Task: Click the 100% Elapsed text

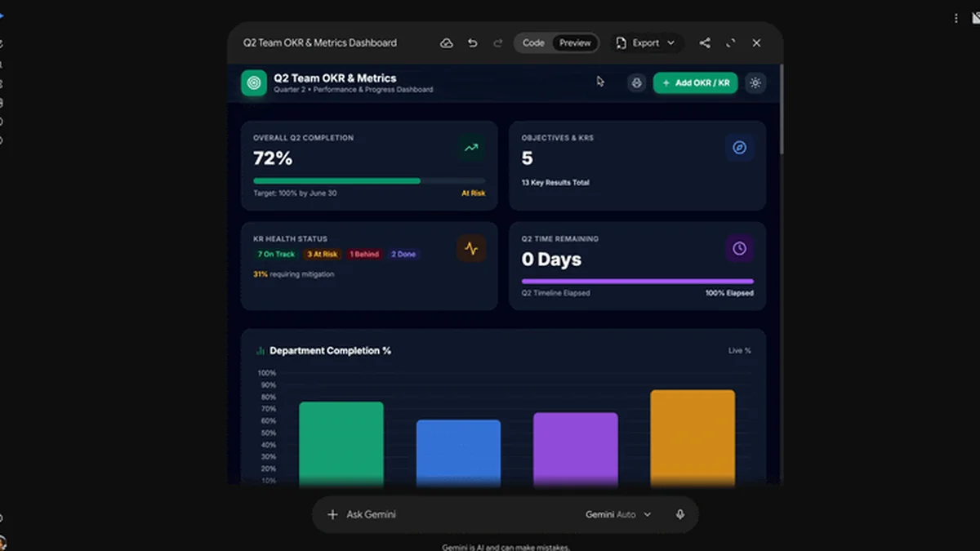Action: point(729,293)
